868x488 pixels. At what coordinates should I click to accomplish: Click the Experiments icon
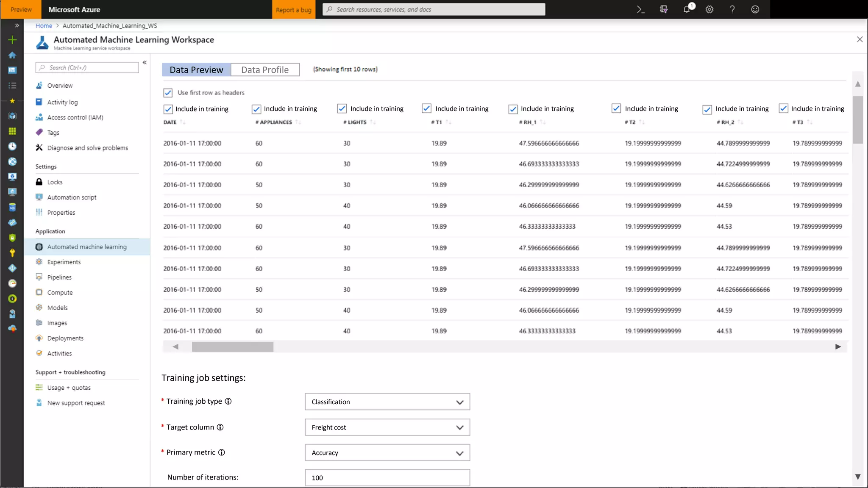click(x=39, y=262)
